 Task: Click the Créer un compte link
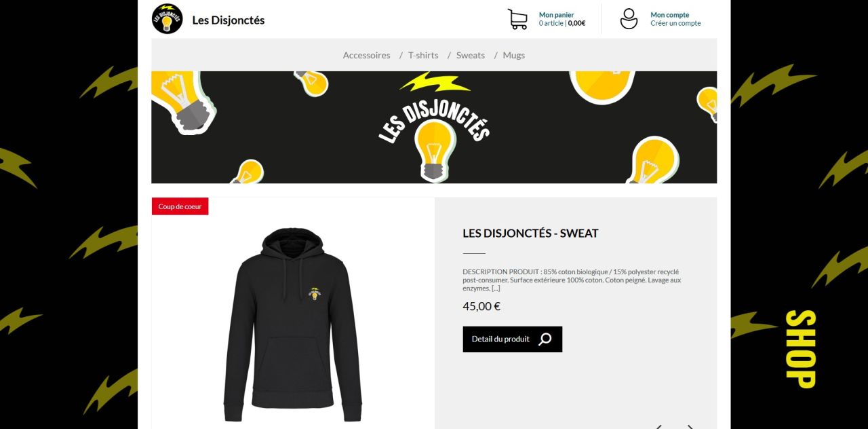coord(675,23)
